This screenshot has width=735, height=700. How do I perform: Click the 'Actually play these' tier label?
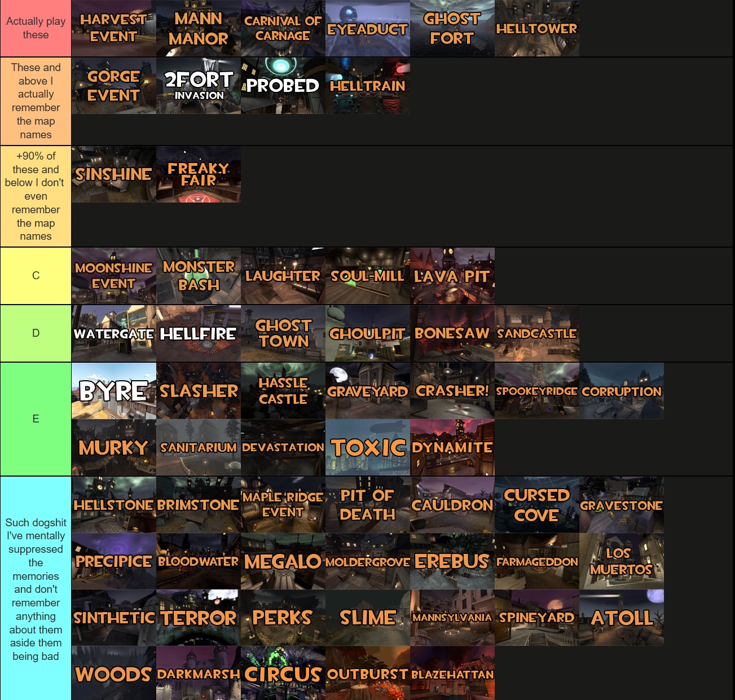pos(36,28)
